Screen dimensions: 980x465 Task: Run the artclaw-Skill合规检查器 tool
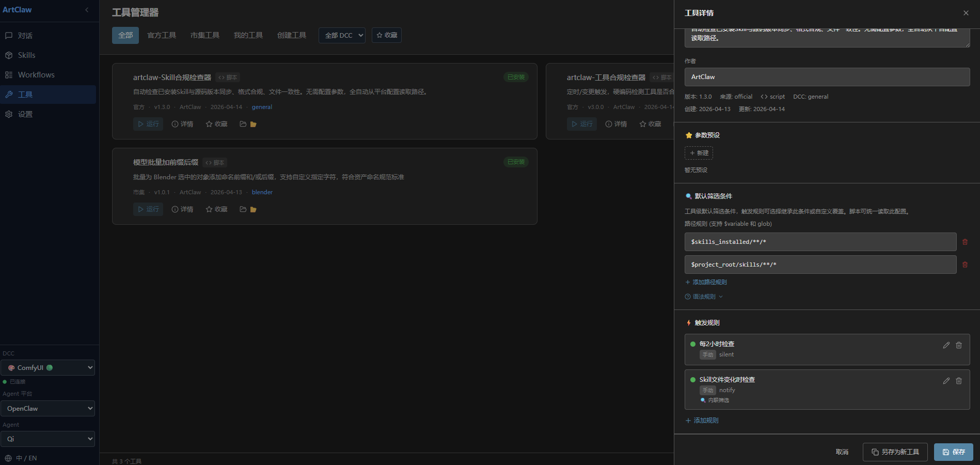coord(148,124)
